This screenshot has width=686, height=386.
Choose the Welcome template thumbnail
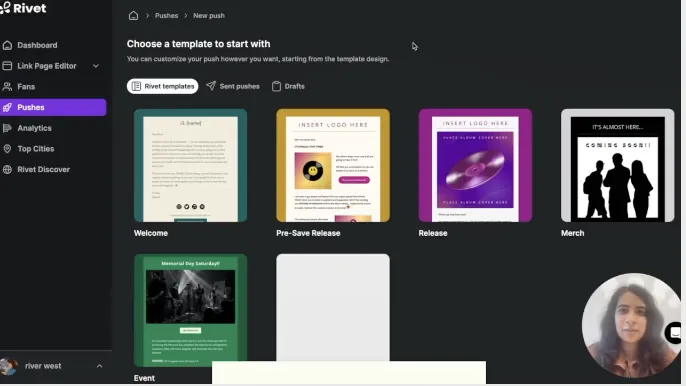click(190, 165)
